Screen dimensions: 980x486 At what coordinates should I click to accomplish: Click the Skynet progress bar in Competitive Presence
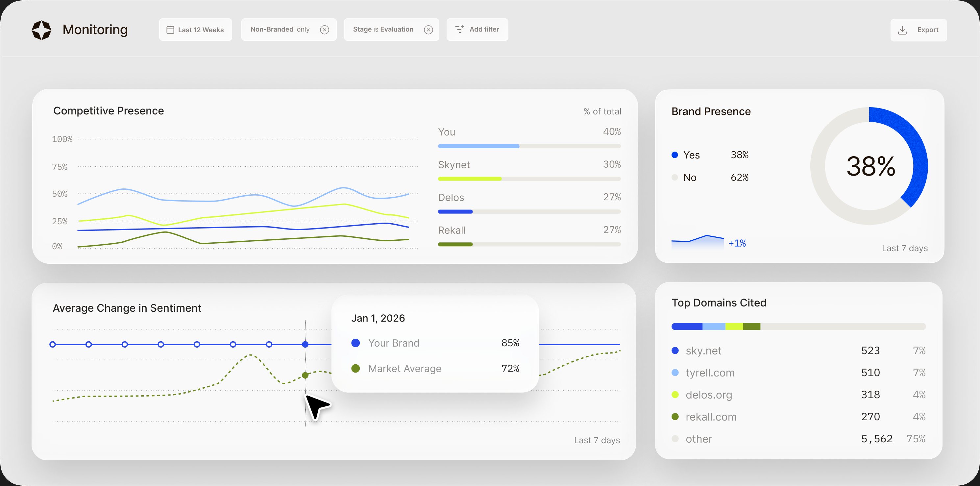pyautogui.click(x=529, y=178)
